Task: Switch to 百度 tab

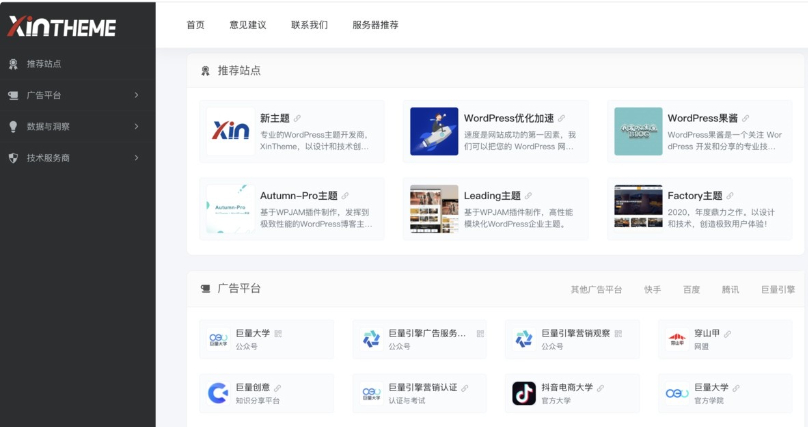Action: pos(691,289)
